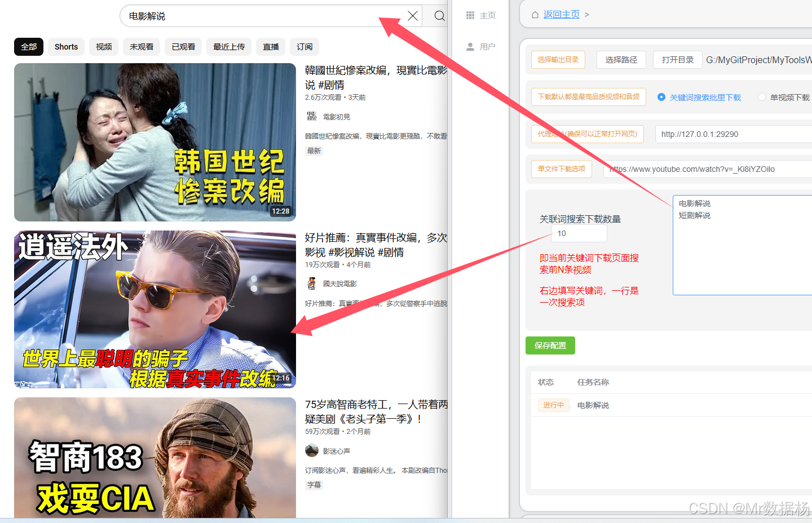
Task: Select the 订阅 filter chip
Action: (304, 47)
